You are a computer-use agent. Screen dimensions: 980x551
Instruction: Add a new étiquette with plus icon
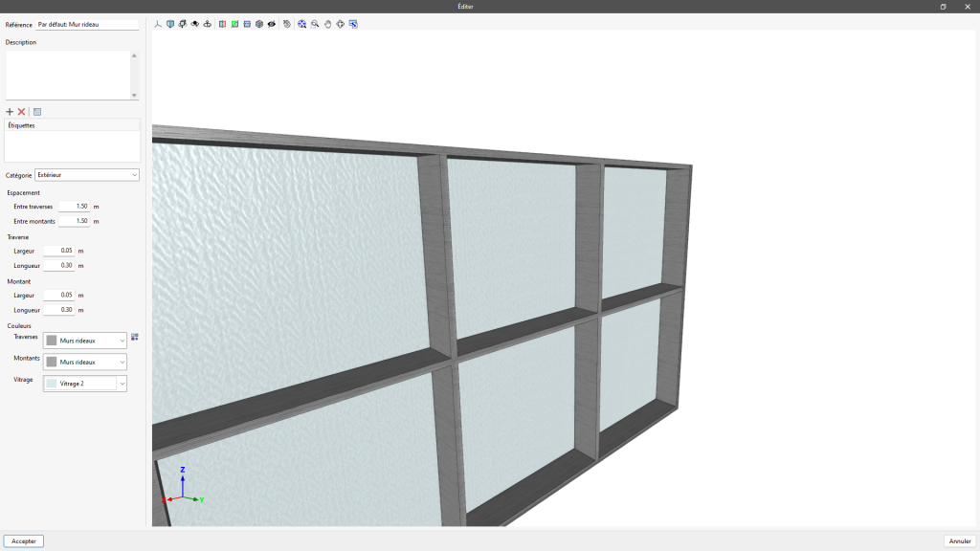pos(10,112)
